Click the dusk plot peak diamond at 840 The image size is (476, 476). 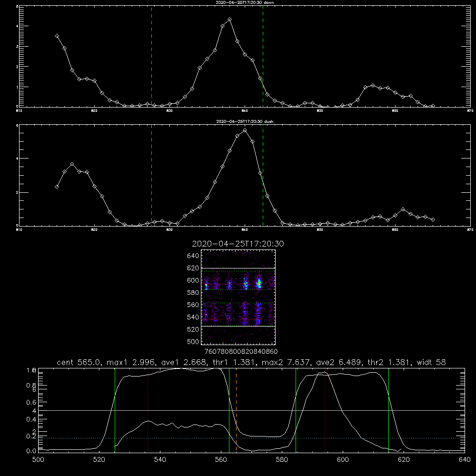pos(245,130)
